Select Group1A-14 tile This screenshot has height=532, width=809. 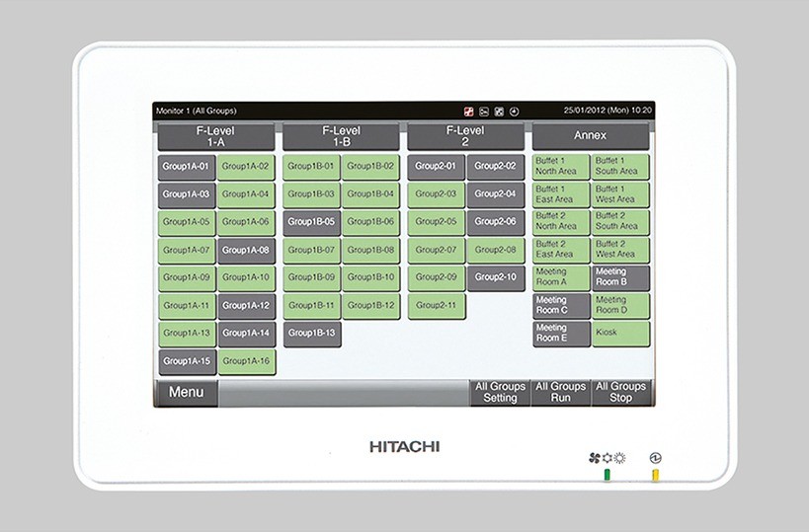click(247, 334)
